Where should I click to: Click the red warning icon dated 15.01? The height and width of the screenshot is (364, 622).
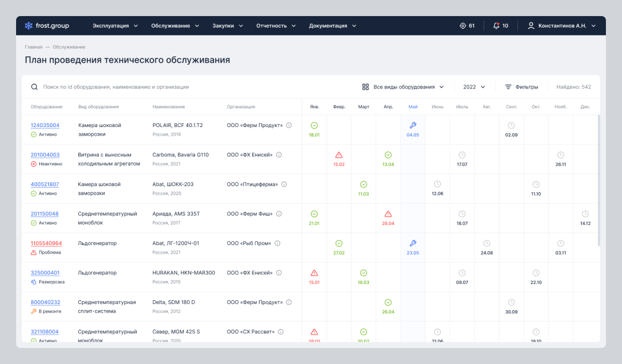click(x=314, y=273)
